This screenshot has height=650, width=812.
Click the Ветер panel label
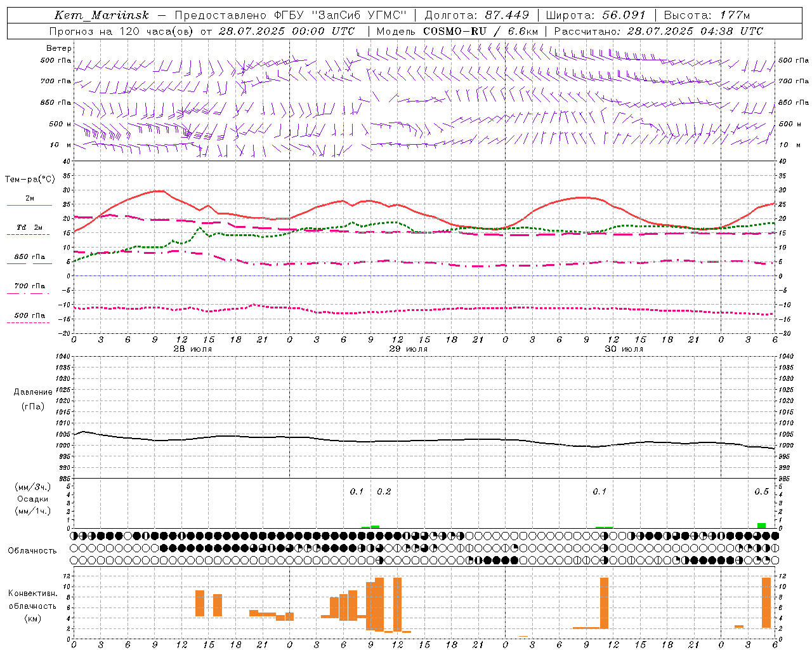coord(58,48)
